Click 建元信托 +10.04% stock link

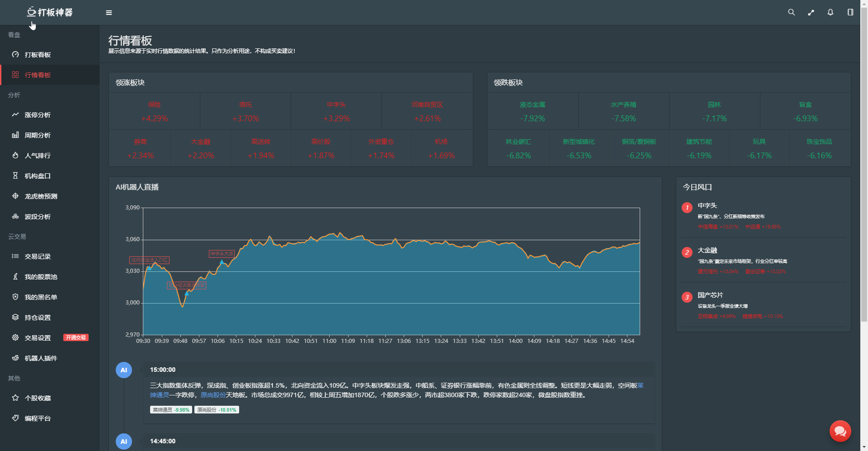tap(718, 272)
